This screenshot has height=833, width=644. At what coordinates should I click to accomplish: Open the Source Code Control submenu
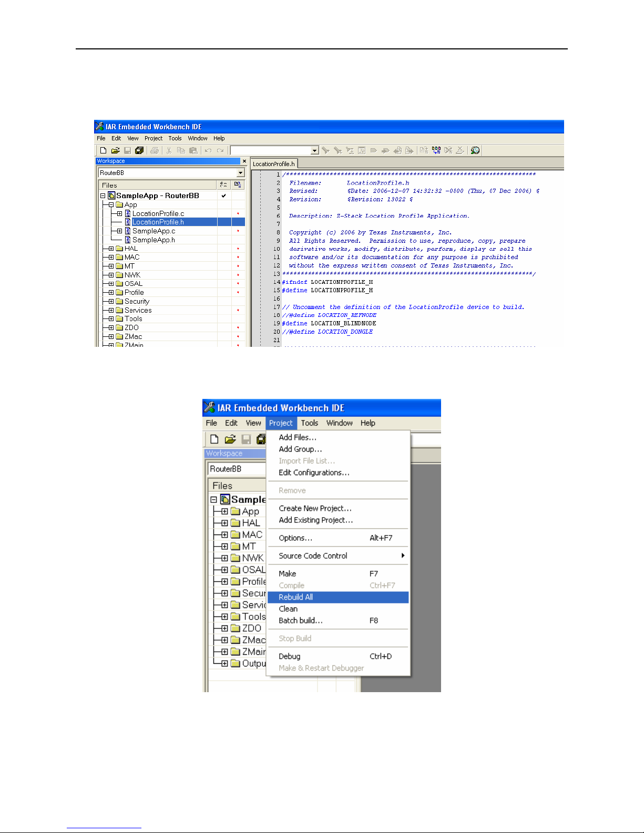(338, 556)
